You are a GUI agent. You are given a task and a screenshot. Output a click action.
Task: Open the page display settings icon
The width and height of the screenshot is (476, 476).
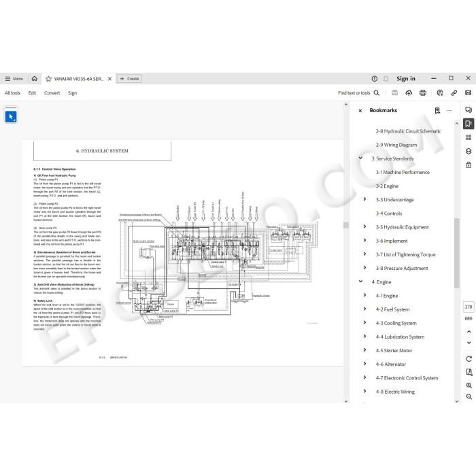pos(469,372)
